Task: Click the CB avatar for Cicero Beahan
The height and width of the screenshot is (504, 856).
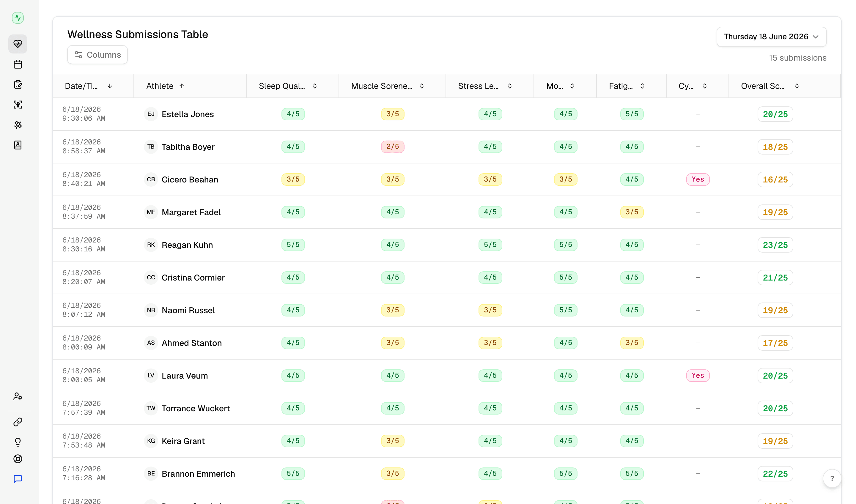Action: tap(151, 179)
